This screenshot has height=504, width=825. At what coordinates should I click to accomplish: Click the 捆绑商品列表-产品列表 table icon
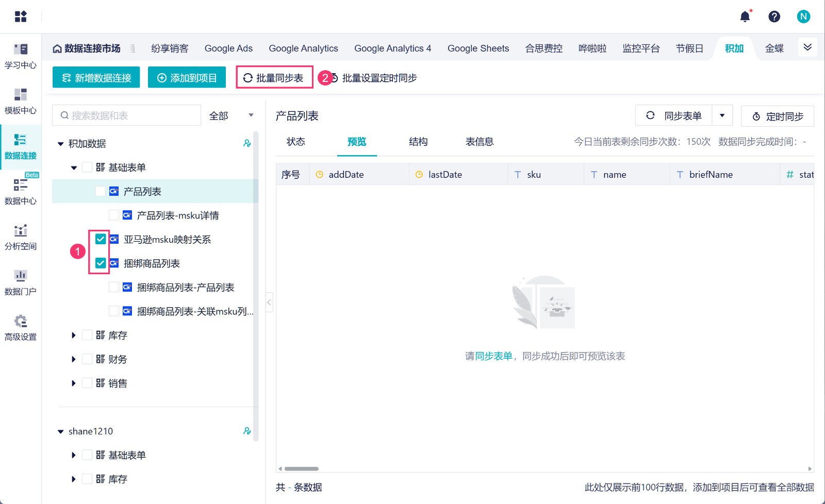[x=127, y=287]
